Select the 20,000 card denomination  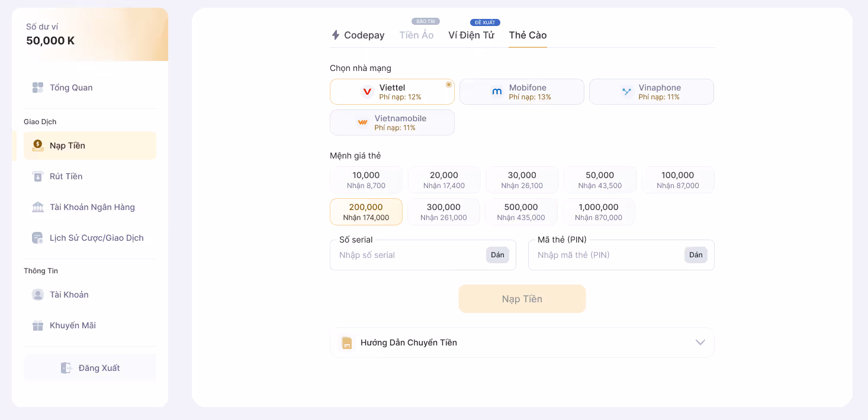pyautogui.click(x=444, y=180)
